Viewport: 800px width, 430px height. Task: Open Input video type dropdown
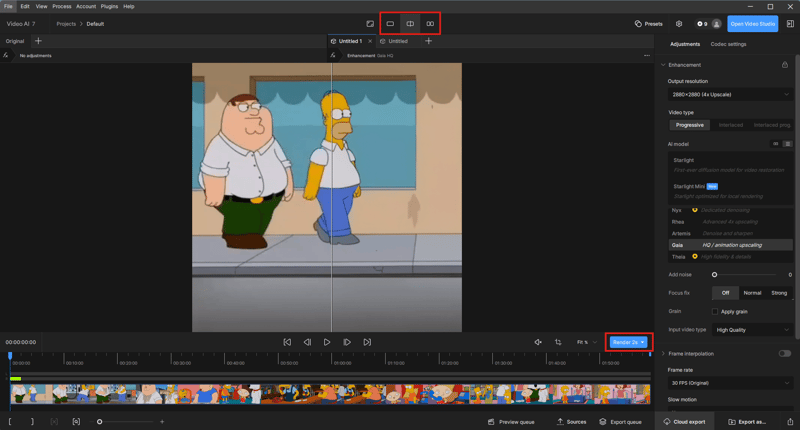pyautogui.click(x=752, y=330)
